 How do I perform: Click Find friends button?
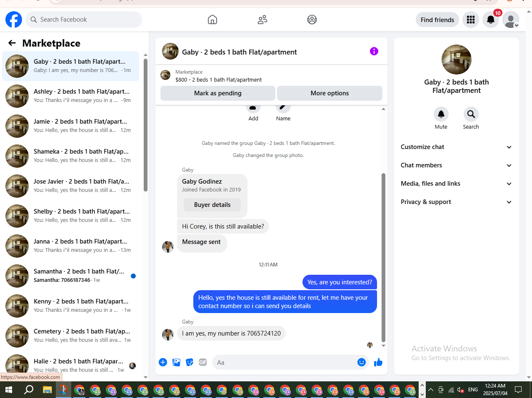pos(437,20)
